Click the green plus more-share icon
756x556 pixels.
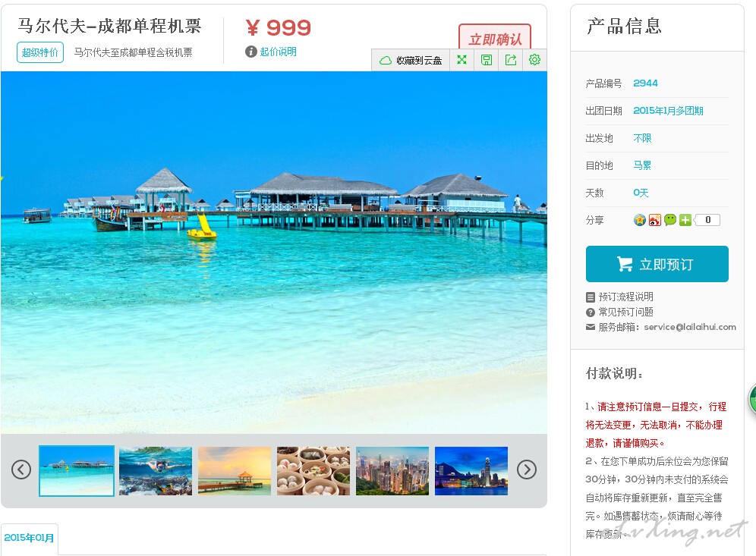[685, 220]
